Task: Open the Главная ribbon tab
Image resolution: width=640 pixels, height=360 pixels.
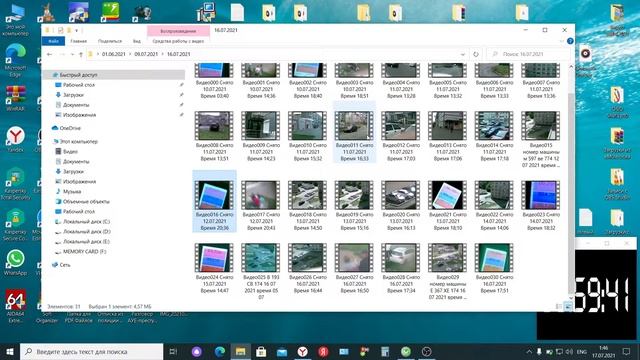Action: 78,41
